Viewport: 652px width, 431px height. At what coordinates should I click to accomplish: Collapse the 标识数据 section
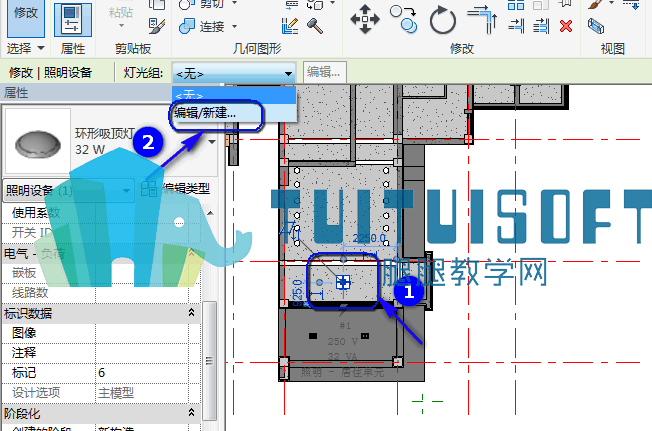coord(191,313)
